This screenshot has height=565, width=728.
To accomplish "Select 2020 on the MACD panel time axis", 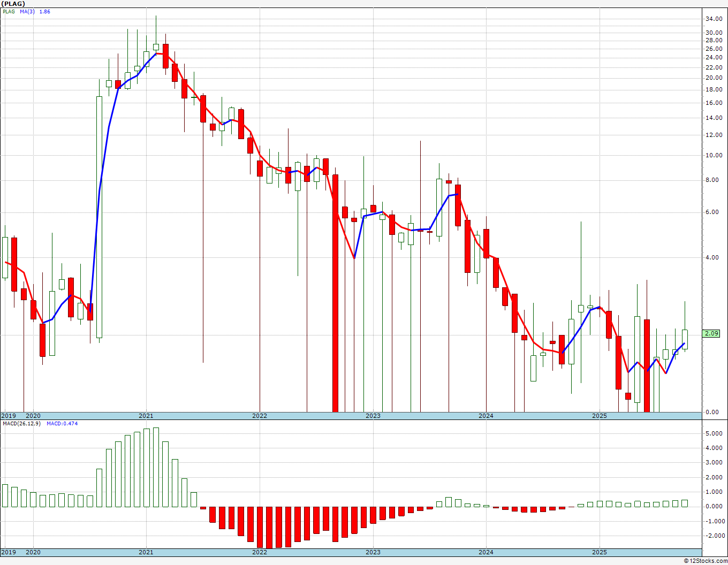I will (x=33, y=552).
